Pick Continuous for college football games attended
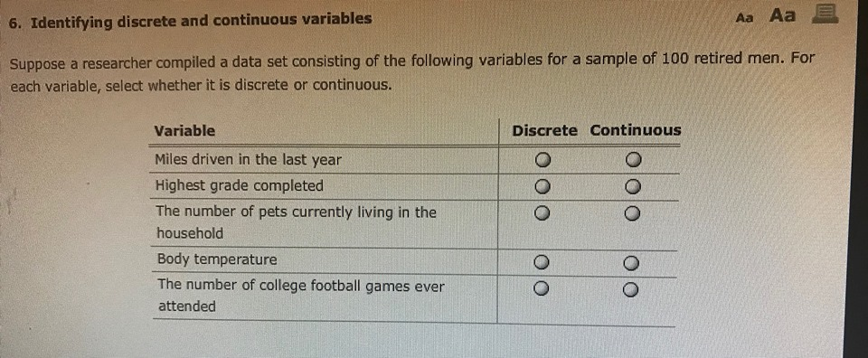This screenshot has width=868, height=358. [630, 289]
